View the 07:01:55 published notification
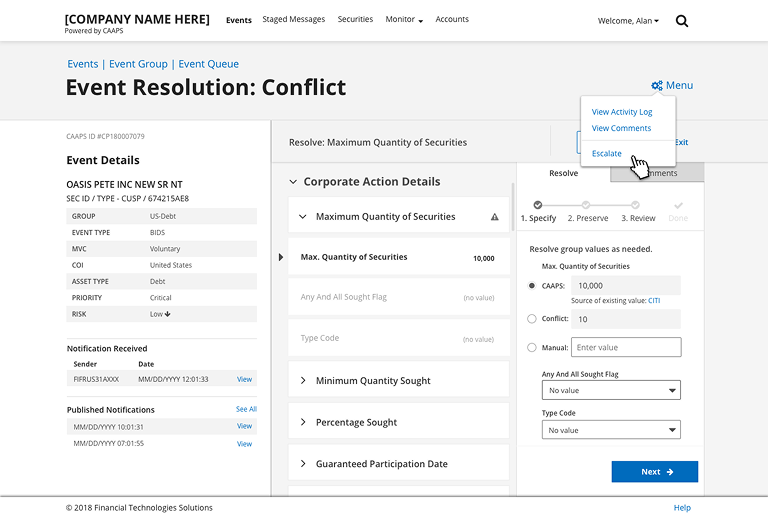Viewport: 768px width, 519px height. point(244,444)
